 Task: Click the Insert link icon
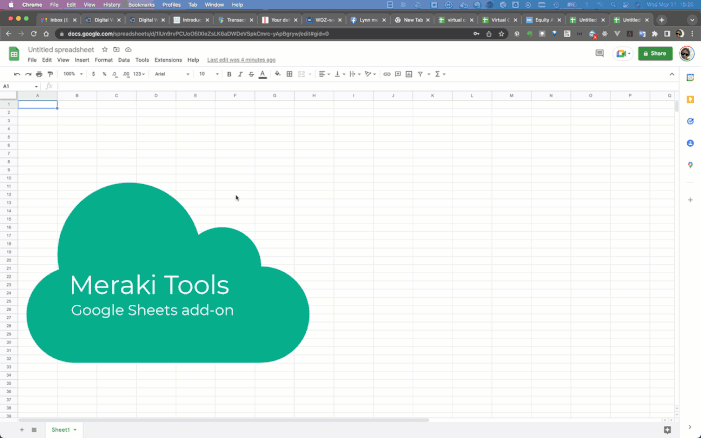[x=387, y=74]
